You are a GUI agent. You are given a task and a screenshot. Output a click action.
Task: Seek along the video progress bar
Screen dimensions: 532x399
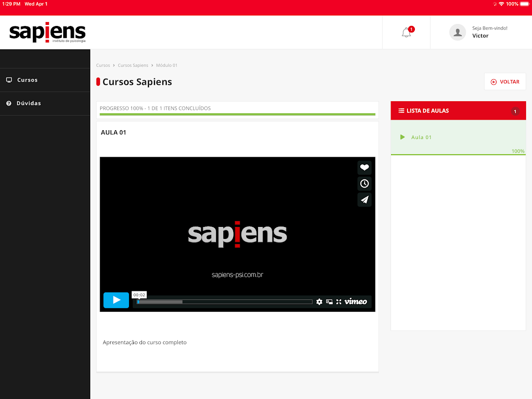click(224, 302)
